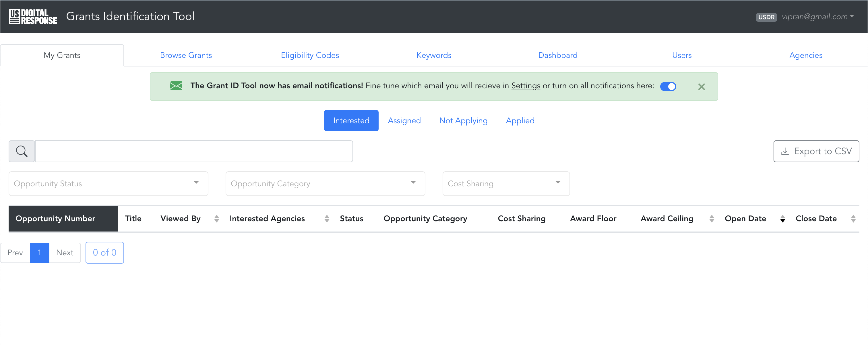This screenshot has width=868, height=353.
Task: Click the sort arrows on Award Ceiling column
Action: 712,218
